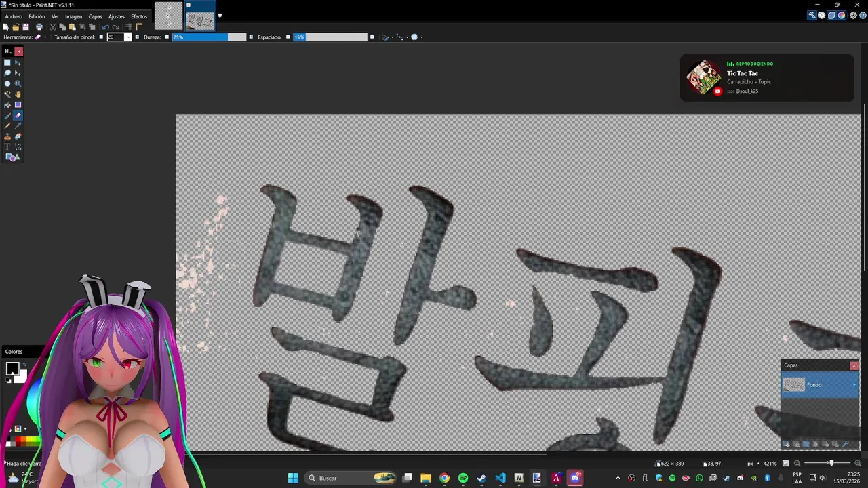Decrease brush size with minus button
The image size is (868, 488).
click(x=101, y=37)
